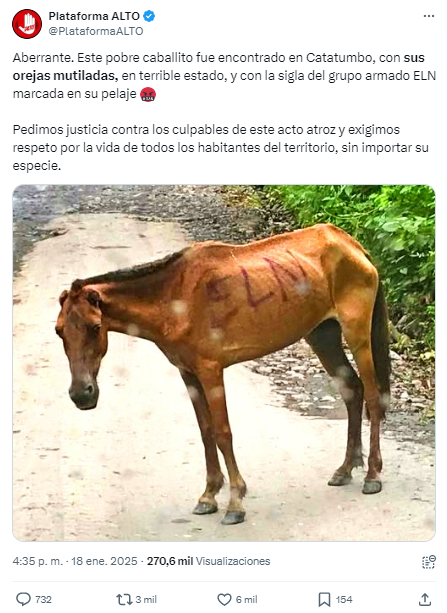Click the angry face emoji in text
This screenshot has width=447, height=613.
click(148, 94)
